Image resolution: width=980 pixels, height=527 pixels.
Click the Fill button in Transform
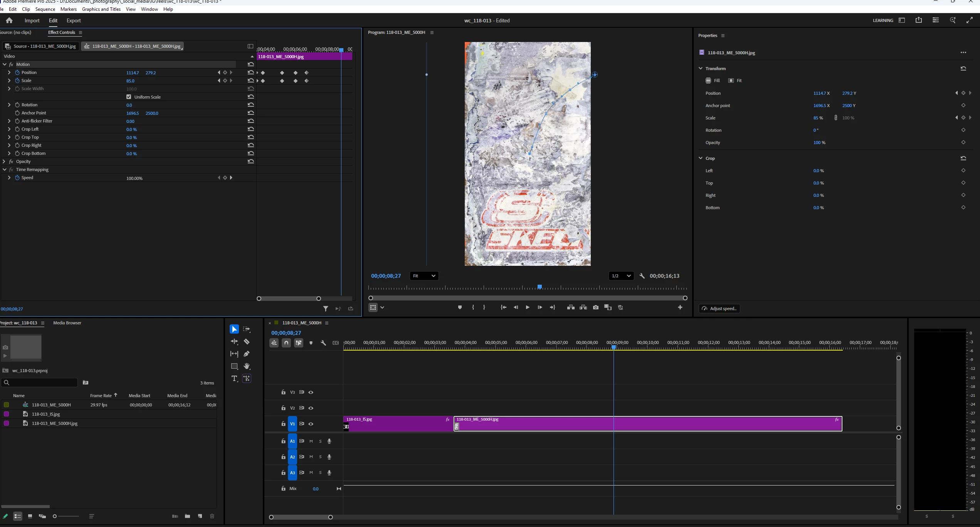point(713,81)
